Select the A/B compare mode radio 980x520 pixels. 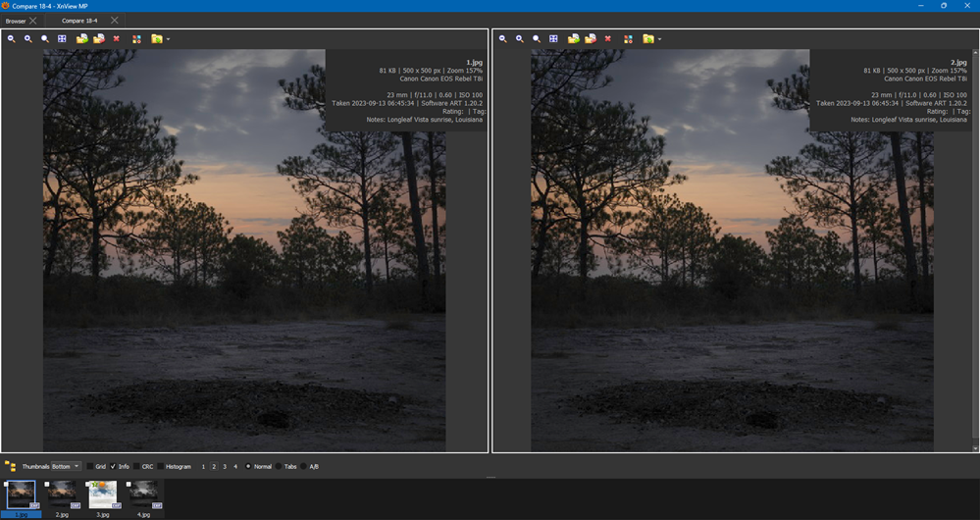304,466
